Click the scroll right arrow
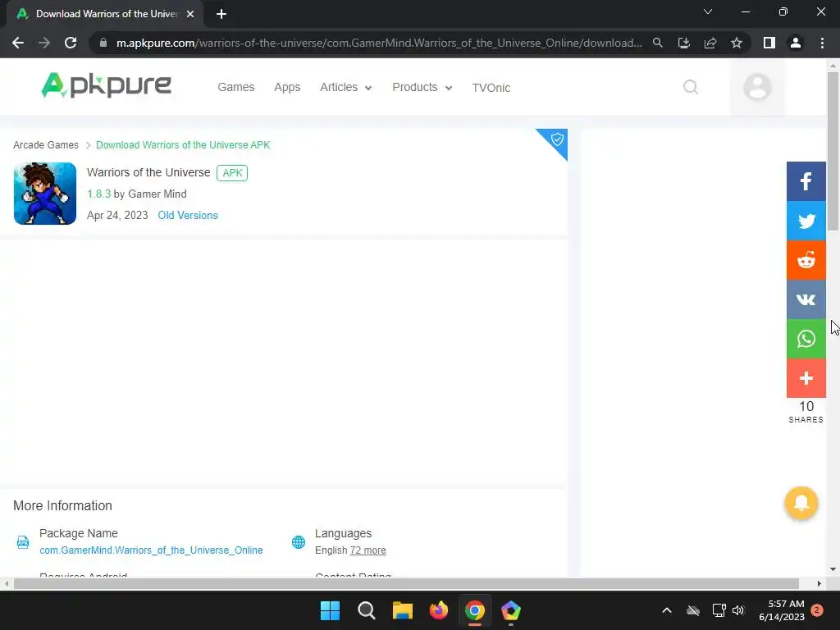Screen dimensions: 840x630 (819, 583)
